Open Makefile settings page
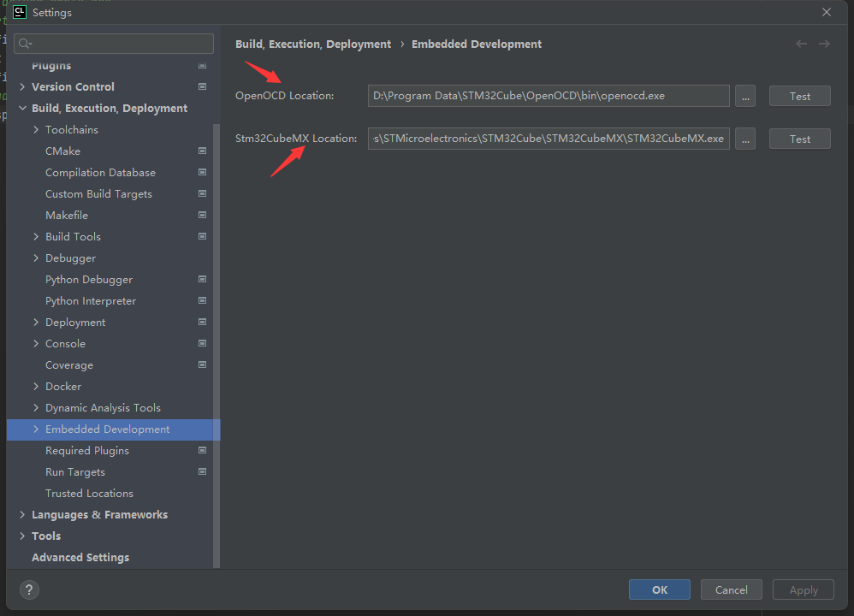This screenshot has width=854, height=616. point(67,215)
